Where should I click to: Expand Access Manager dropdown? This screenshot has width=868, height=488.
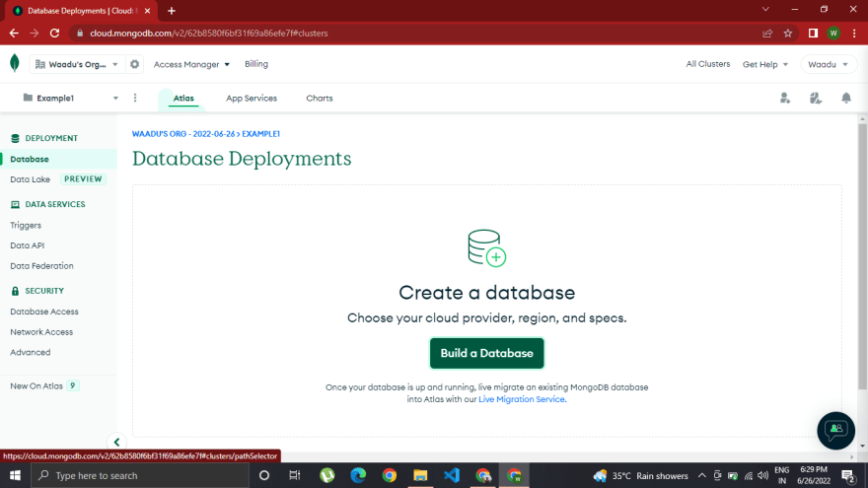point(191,64)
